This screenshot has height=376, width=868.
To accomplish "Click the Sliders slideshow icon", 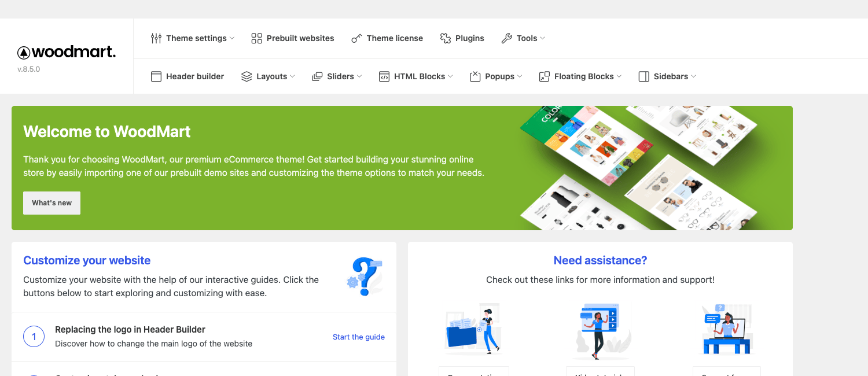I will click(x=317, y=76).
